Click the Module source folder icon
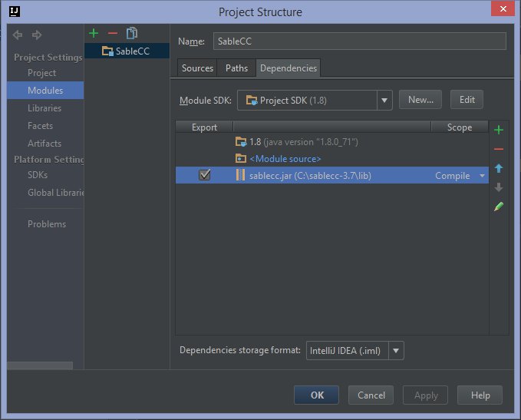 [x=241, y=158]
